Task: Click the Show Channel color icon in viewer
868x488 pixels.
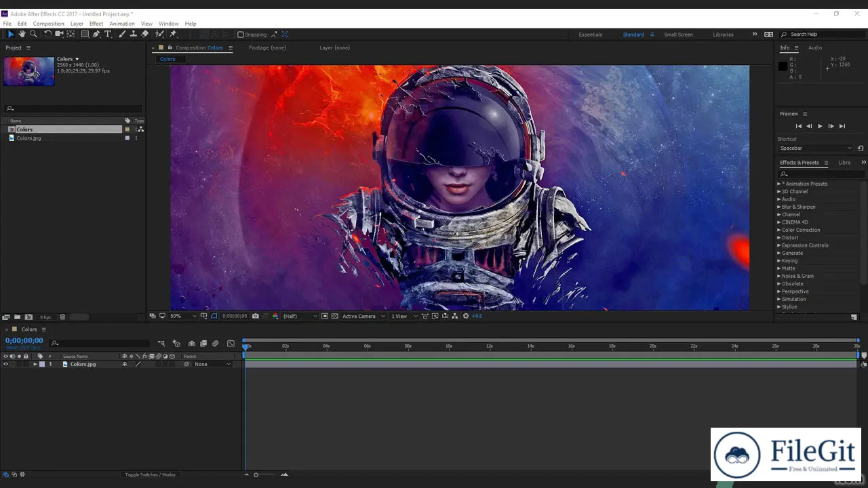Action: [275, 316]
